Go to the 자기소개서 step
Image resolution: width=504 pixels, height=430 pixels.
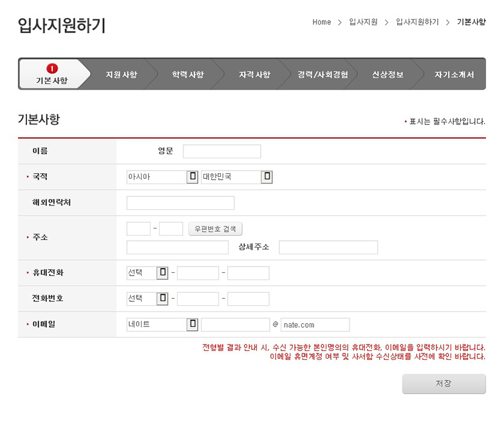click(x=454, y=75)
